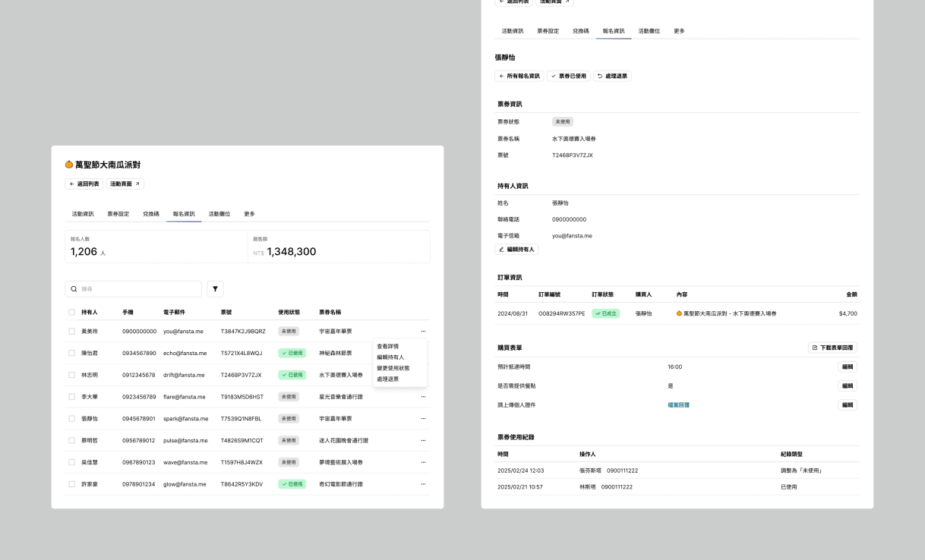Viewport: 925px width, 560px height.
Task: Tick the checkbox for 蔡明哲
Action: pyautogui.click(x=71, y=440)
